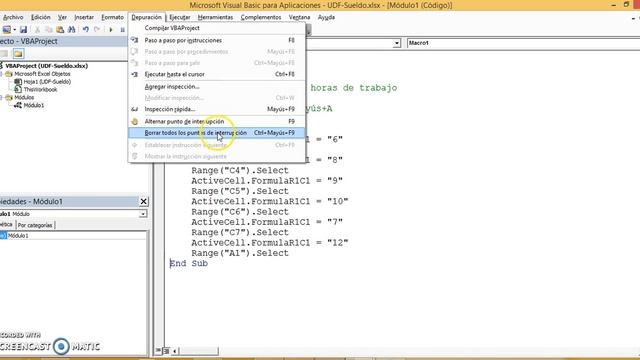The height and width of the screenshot is (360, 640).
Task: Choose Paso a paso por instrucciones
Action: pyautogui.click(x=217, y=40)
